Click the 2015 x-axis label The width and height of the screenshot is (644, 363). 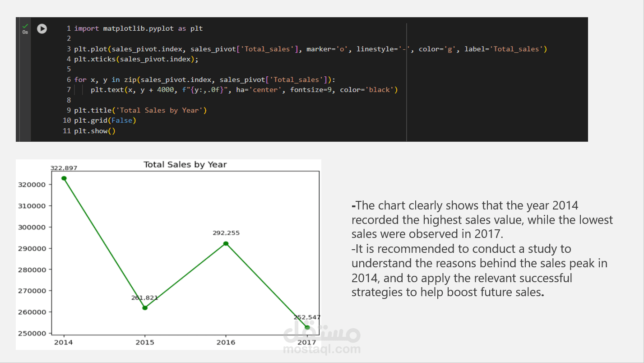145,342
